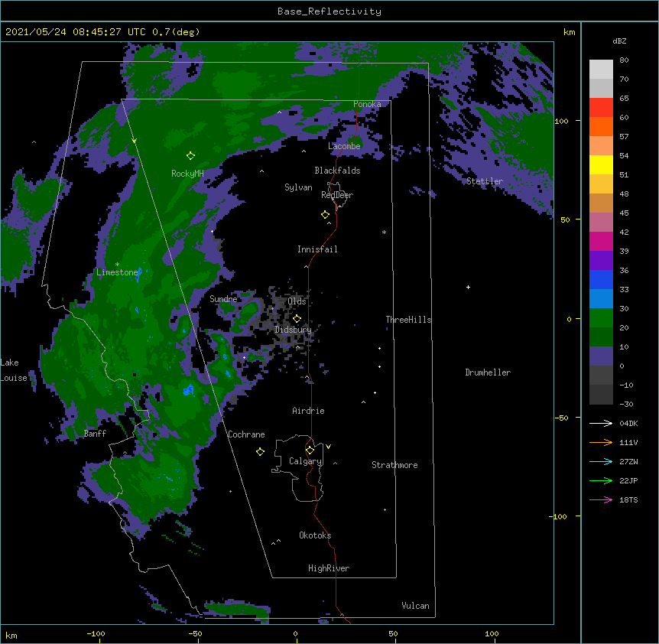
Task: Click the RedDeer city label
Action: [x=337, y=195]
